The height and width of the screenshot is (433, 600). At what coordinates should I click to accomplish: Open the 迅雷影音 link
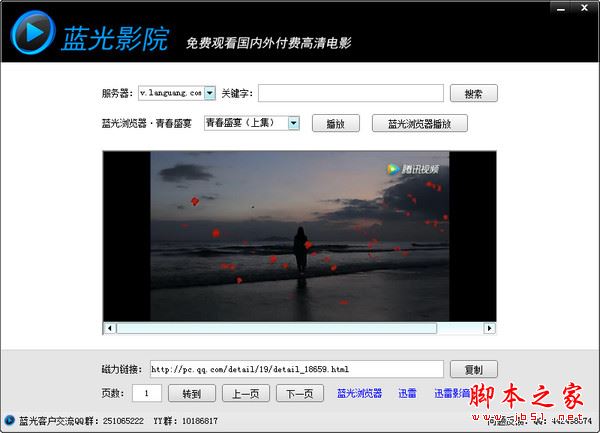452,393
